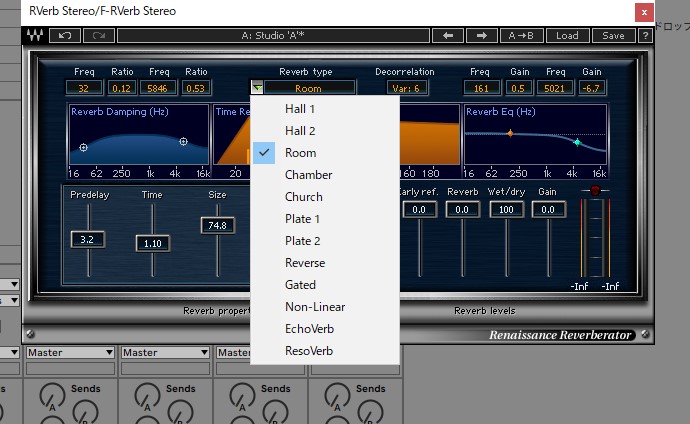Close the RVerb plugin window
The image size is (690, 424).
[644, 12]
